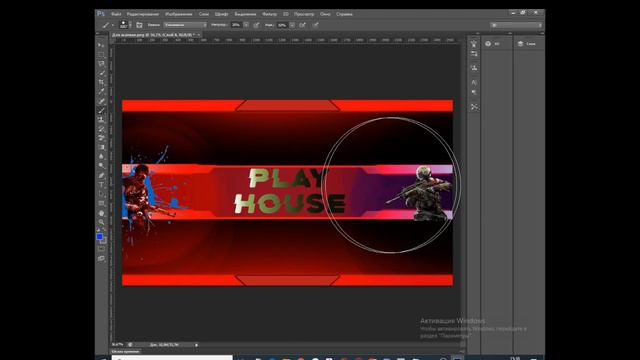Select the Blur tool

click(101, 157)
